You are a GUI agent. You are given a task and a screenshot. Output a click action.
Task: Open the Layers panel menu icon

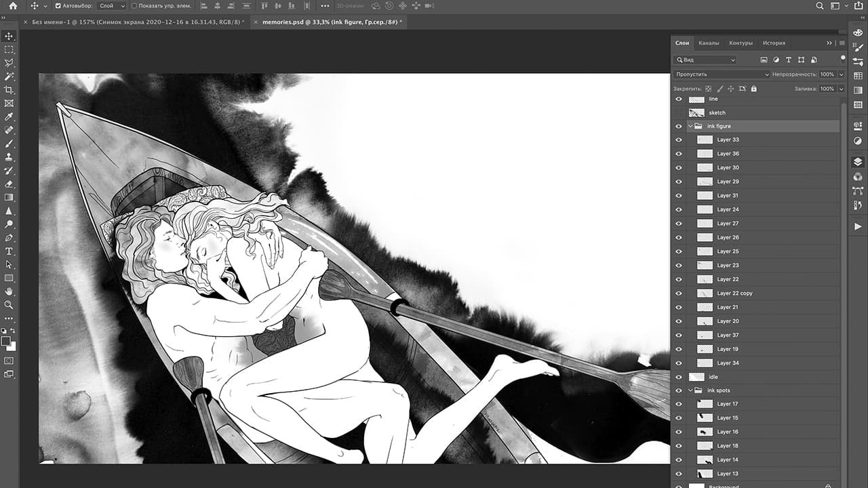(842, 43)
